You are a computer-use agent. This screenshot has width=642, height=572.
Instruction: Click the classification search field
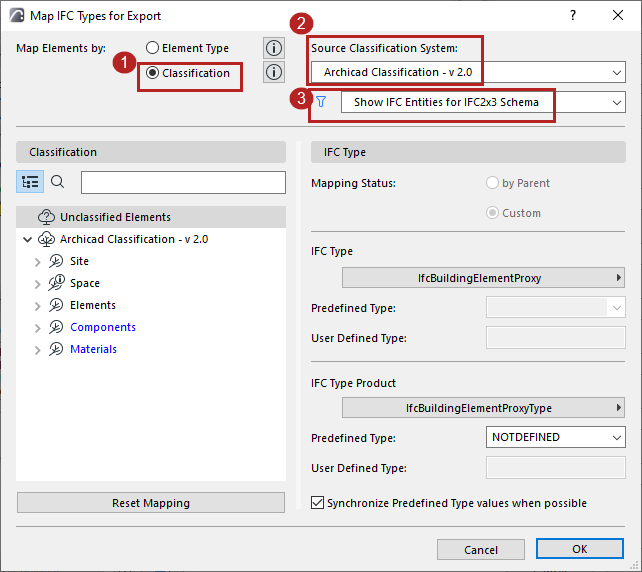tap(183, 182)
